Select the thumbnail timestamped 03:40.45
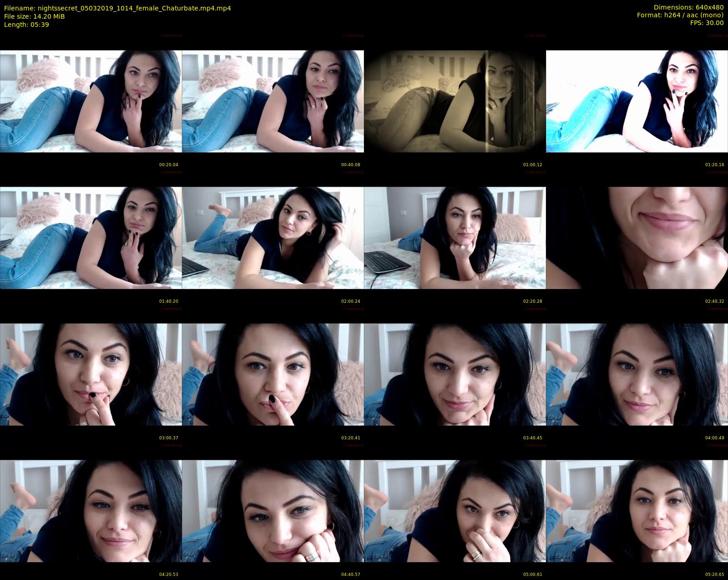The height and width of the screenshot is (580, 728). coord(455,374)
